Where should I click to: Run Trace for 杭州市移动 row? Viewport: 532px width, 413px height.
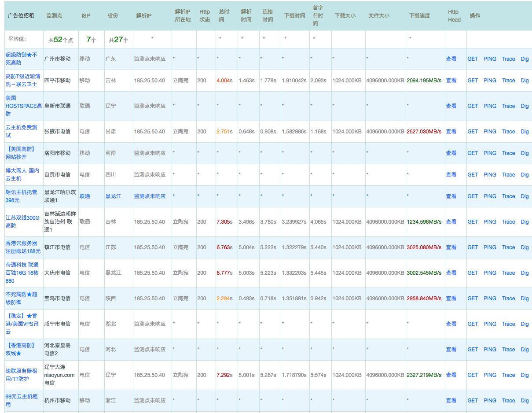508,401
